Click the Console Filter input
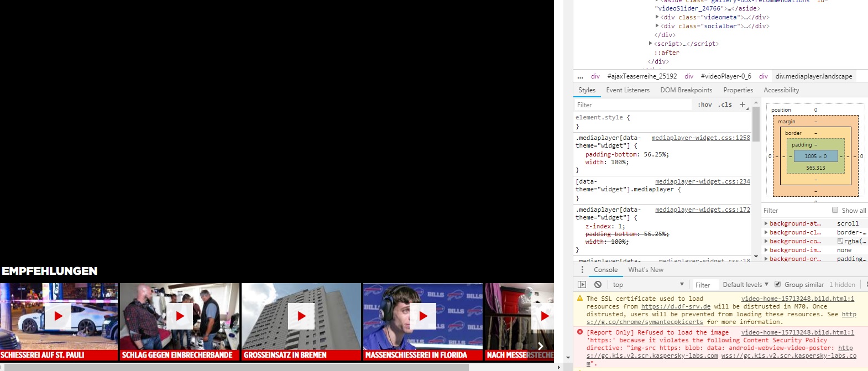 [x=705, y=285]
